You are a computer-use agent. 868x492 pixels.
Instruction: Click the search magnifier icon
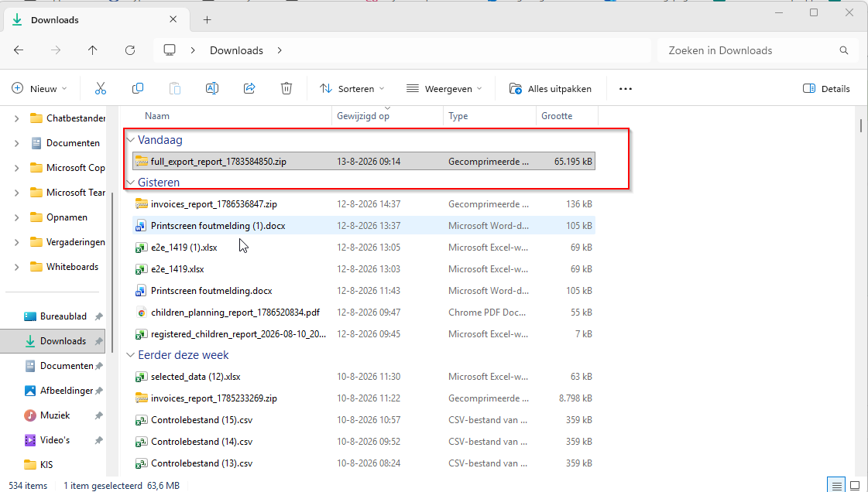[x=844, y=50]
